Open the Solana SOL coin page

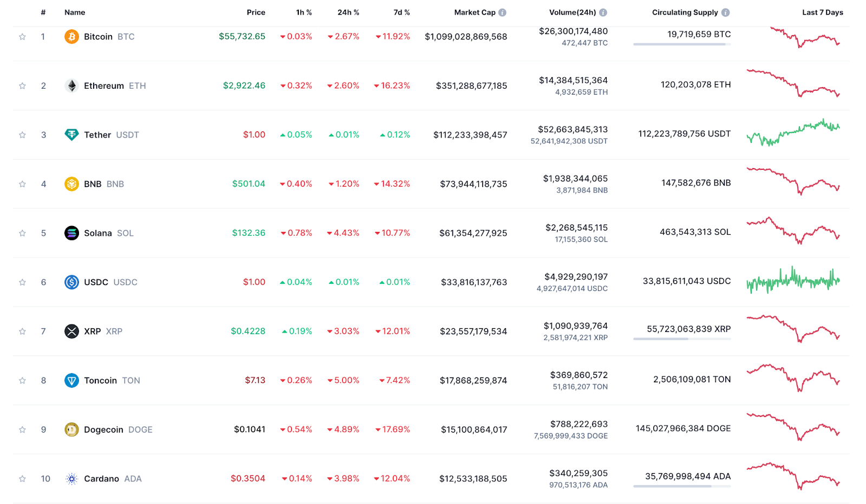pyautogui.click(x=108, y=234)
